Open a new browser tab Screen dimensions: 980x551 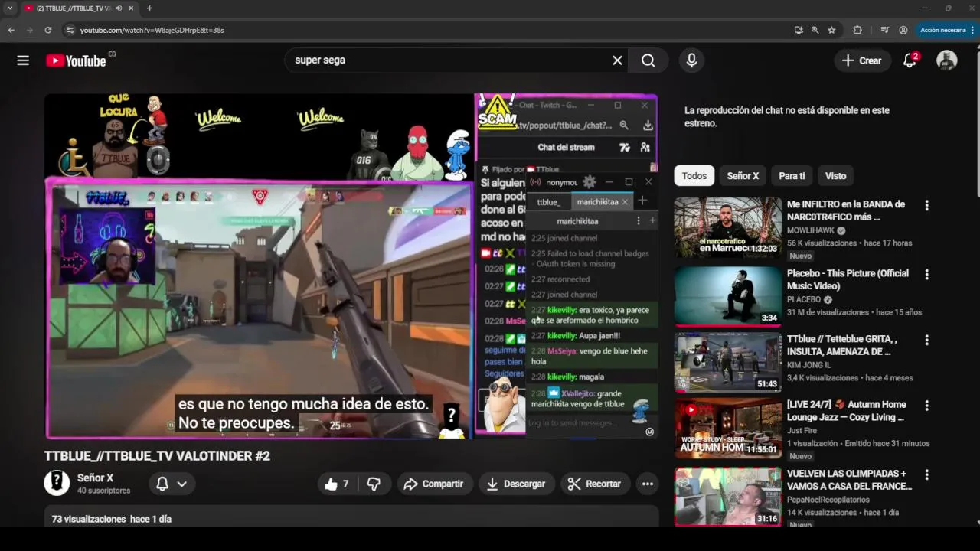[149, 8]
